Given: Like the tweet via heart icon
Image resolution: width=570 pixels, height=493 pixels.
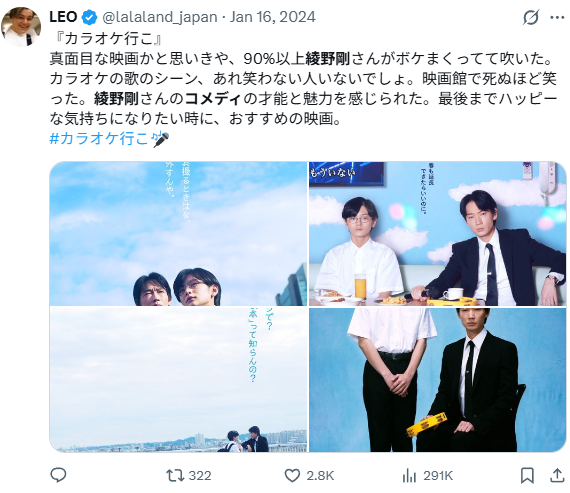Looking at the screenshot, I should pyautogui.click(x=292, y=475).
